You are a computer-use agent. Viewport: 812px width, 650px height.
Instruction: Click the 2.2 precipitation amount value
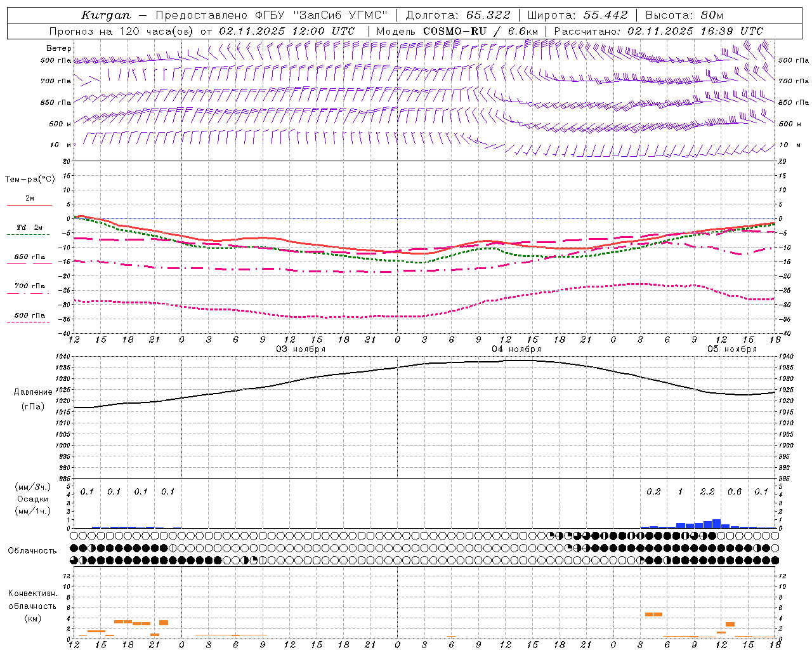pyautogui.click(x=708, y=492)
